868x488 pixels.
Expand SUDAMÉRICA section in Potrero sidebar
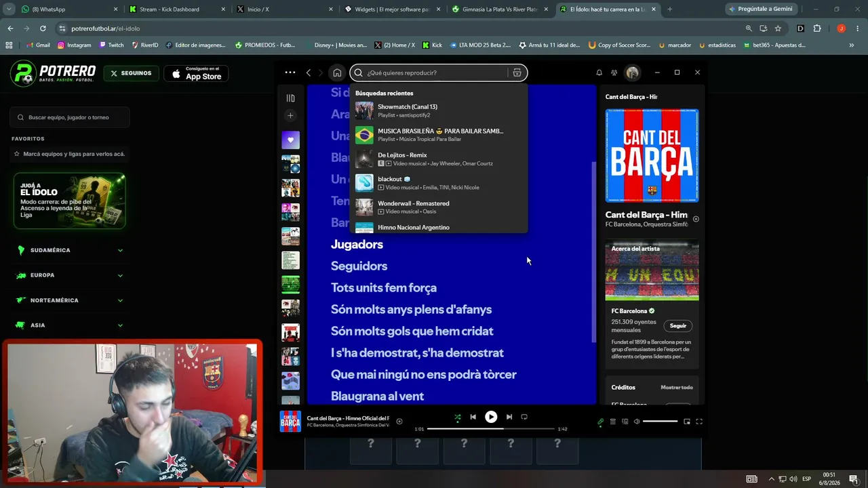(70, 250)
